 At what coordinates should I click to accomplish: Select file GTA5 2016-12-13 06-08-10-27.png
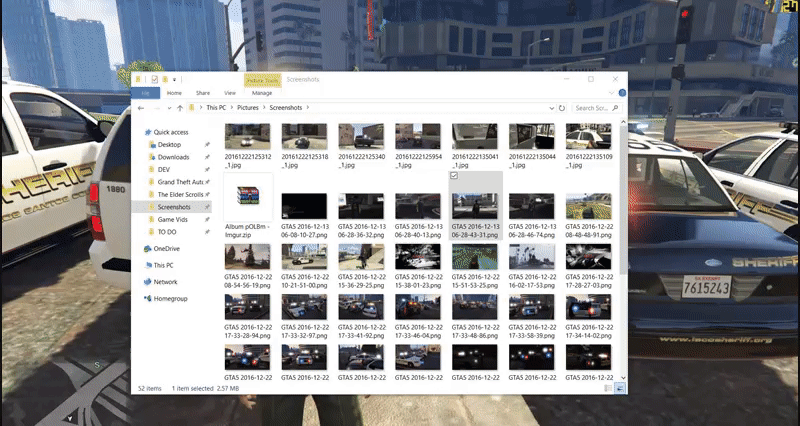point(305,206)
